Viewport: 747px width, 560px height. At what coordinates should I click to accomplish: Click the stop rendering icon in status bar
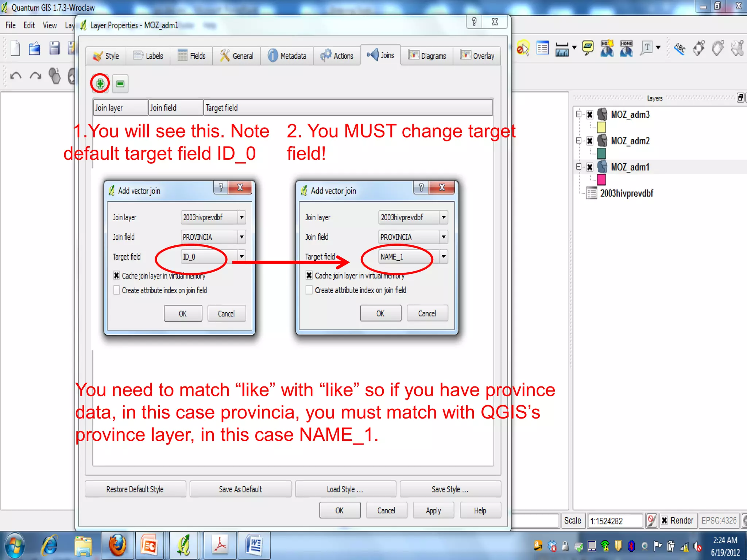pos(651,520)
